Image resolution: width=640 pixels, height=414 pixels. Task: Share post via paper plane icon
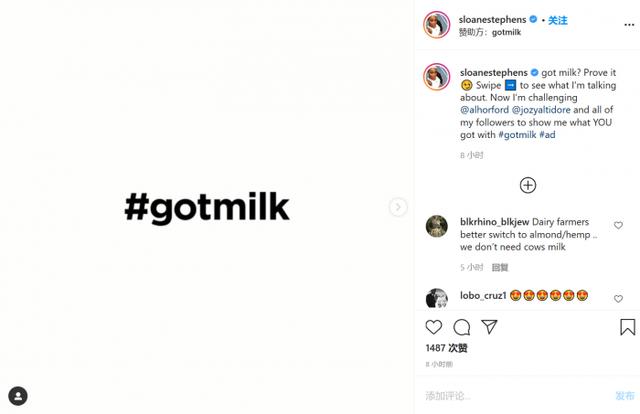(x=490, y=327)
